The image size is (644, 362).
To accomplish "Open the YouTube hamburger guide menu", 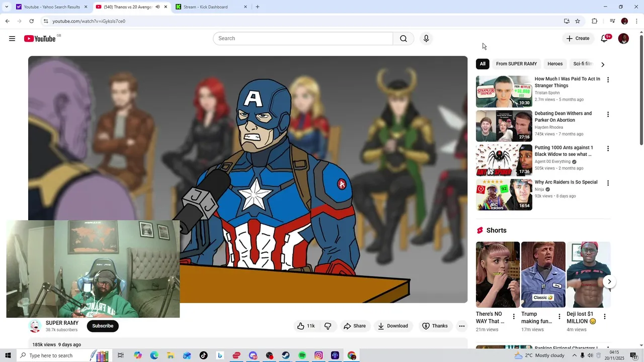I will coord(12,39).
